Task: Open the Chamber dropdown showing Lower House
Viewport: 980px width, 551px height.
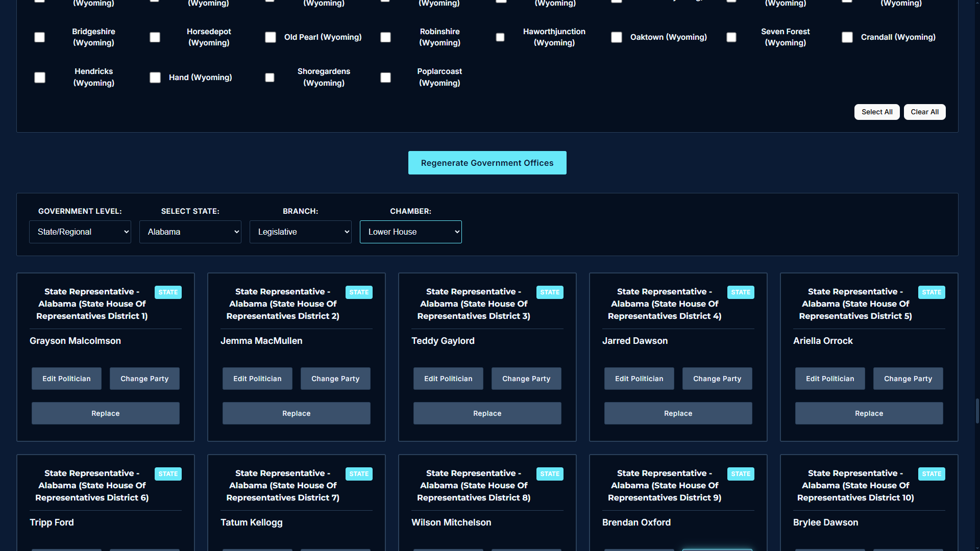Action: [411, 232]
